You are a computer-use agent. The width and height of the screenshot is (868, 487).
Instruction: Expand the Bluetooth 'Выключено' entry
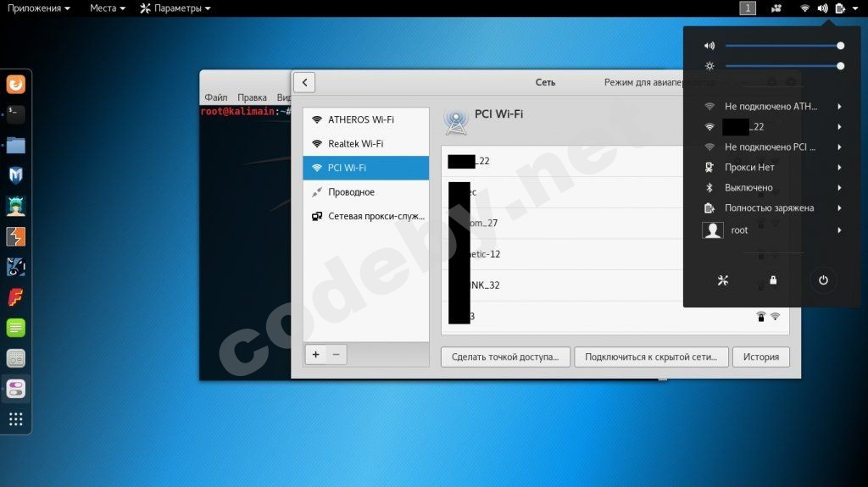click(772, 188)
